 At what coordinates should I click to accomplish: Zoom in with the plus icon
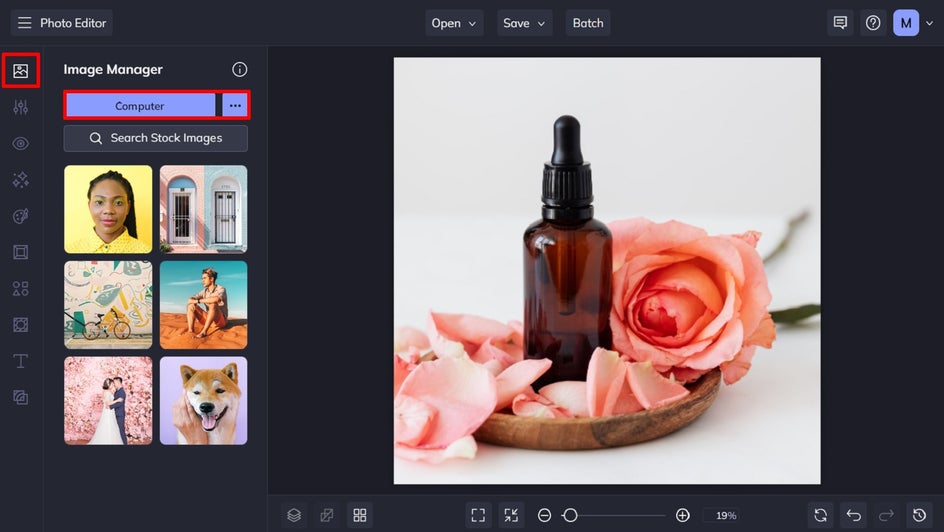(683, 515)
